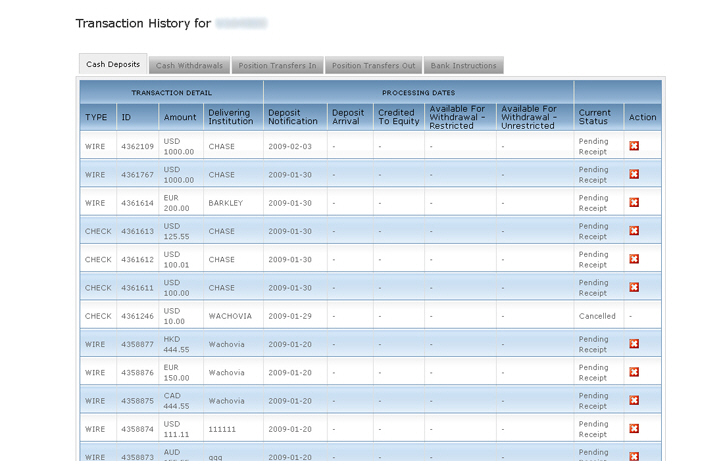Cancel wire deposit 4362109 with red X

[634, 146]
